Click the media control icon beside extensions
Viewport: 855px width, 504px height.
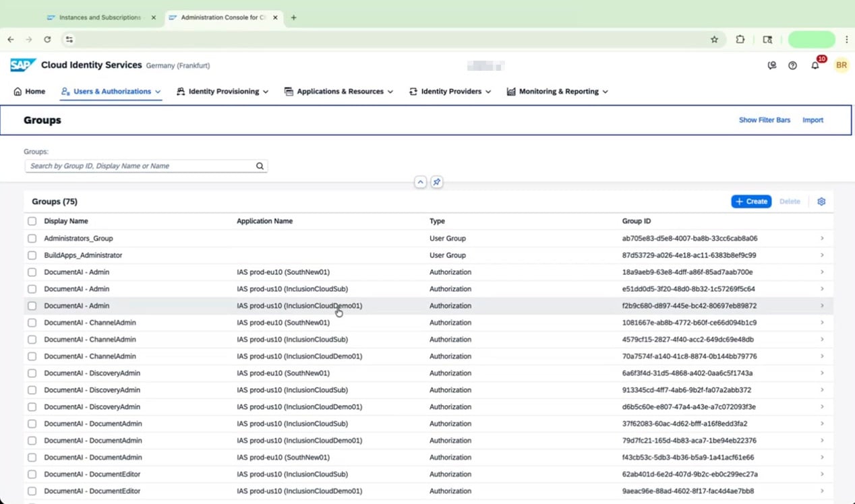click(767, 40)
